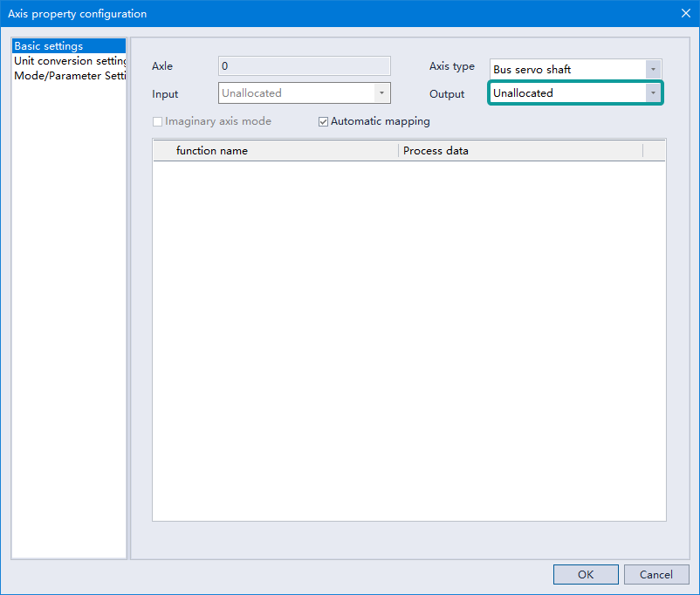Switch to Mode/Parameter Settings page
The width and height of the screenshot is (700, 595).
coord(70,75)
